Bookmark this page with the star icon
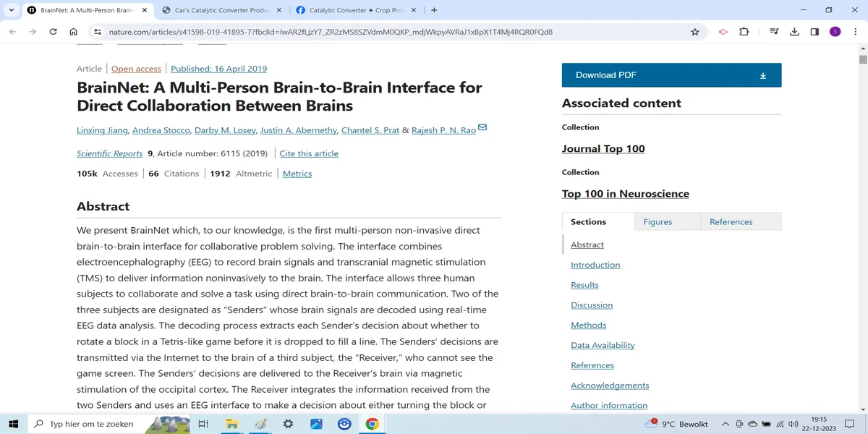The height and width of the screenshot is (434, 868). [x=695, y=32]
